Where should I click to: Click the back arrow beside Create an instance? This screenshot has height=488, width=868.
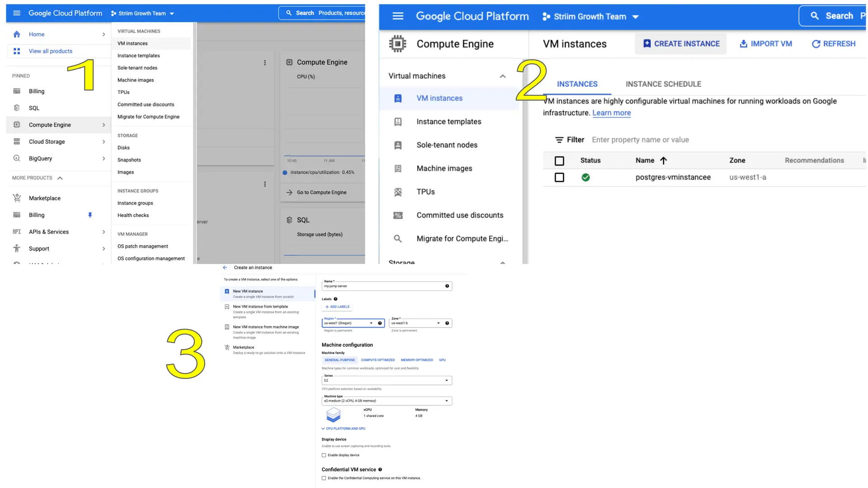[225, 268]
